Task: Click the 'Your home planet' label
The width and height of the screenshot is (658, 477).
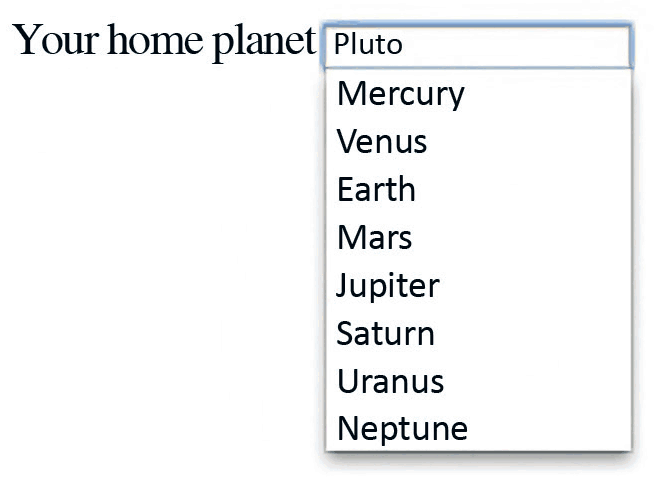Action: pos(164,41)
